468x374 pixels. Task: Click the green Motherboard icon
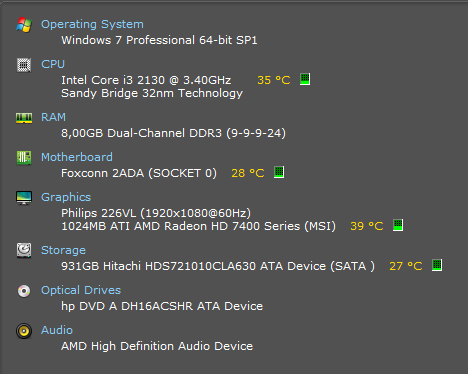click(24, 158)
